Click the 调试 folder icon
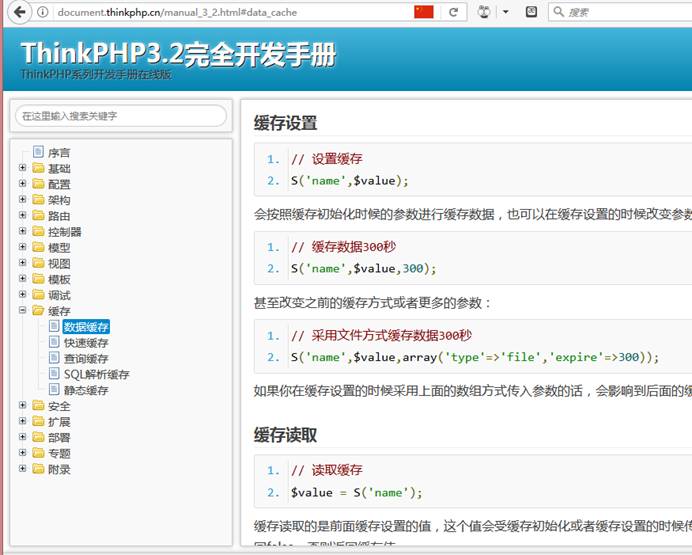This screenshot has width=692, height=555. tap(38, 295)
